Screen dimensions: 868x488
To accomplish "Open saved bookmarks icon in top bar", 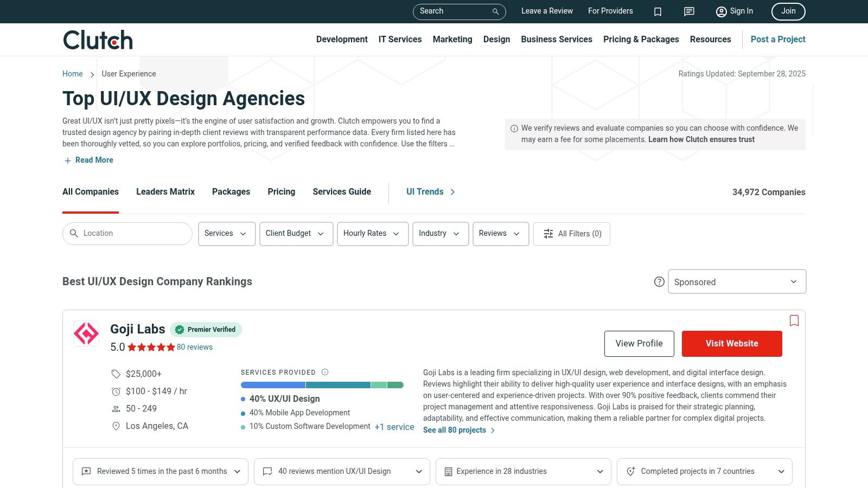I will 658,11.
